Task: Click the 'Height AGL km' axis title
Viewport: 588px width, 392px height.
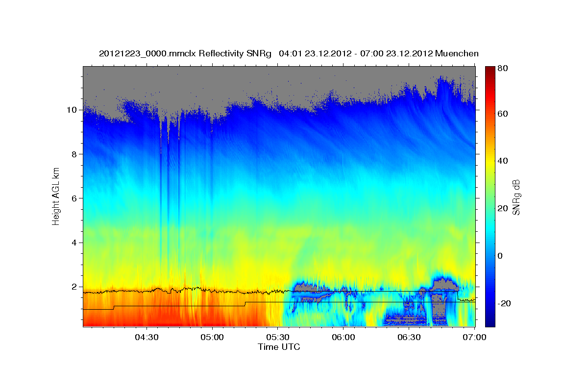Action: (x=56, y=196)
